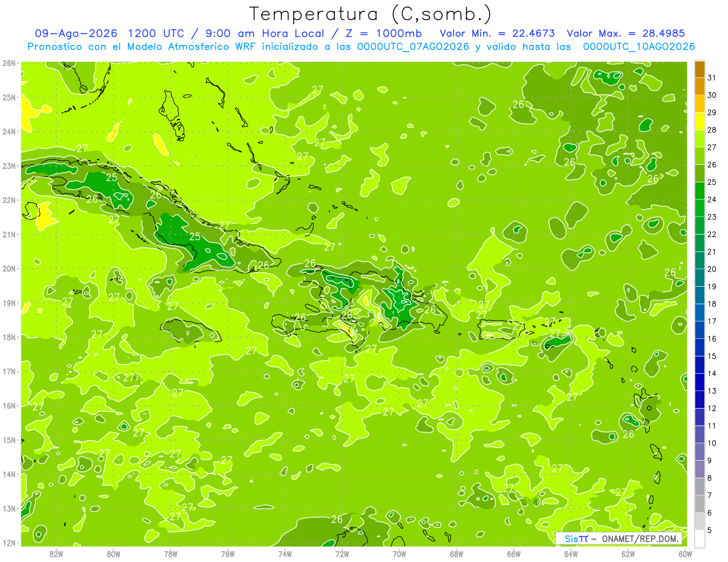Click the legend value 28
The height and width of the screenshot is (562, 728).
712,130
